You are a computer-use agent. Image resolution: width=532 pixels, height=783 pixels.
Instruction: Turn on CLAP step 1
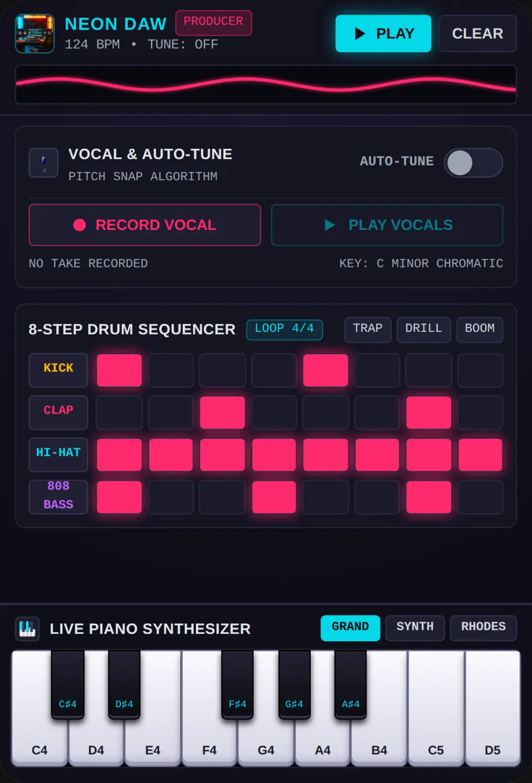119,413
